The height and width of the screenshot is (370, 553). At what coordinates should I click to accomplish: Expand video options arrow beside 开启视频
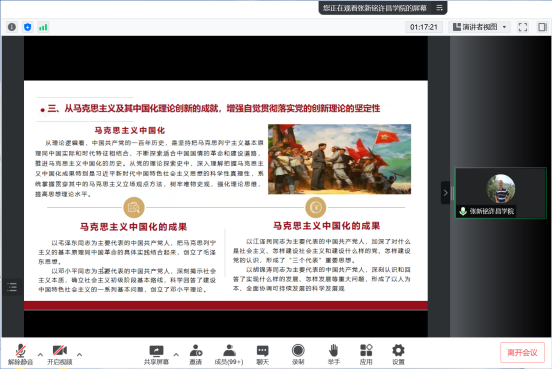(79, 354)
